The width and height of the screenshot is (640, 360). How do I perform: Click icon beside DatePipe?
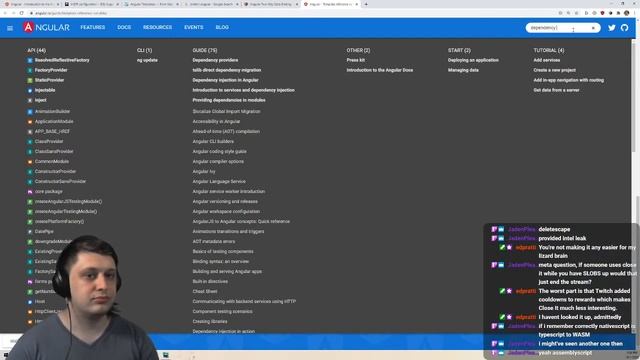tap(30, 232)
